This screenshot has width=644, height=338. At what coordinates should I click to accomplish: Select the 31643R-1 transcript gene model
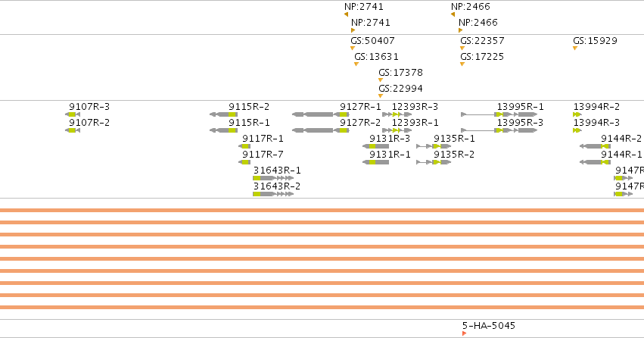[x=273, y=178]
